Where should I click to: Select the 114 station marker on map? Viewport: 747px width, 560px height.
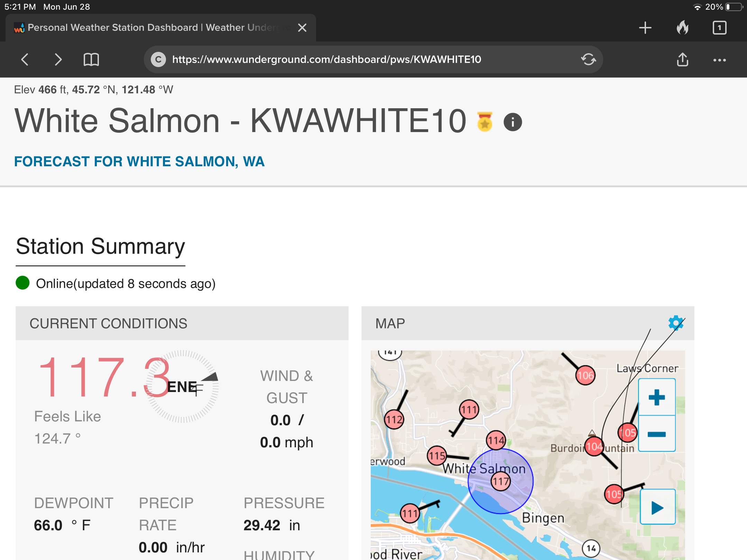pyautogui.click(x=496, y=440)
